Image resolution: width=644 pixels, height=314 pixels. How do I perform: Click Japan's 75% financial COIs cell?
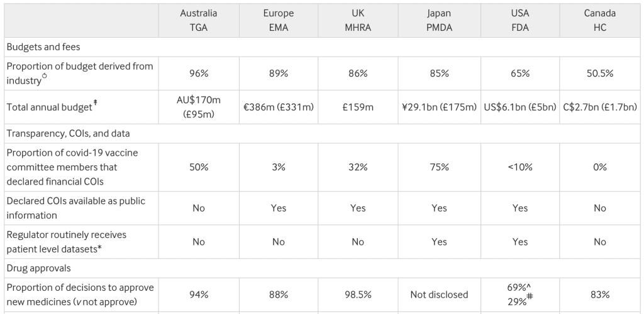(439, 168)
